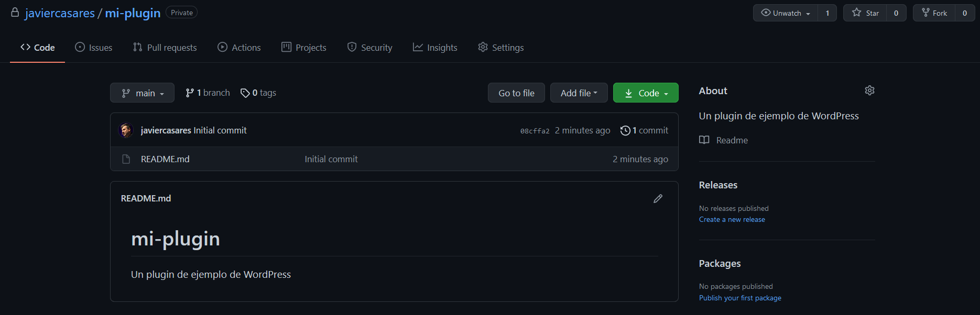Click the About description text
Screen dimensions: 980x315
tap(779, 116)
